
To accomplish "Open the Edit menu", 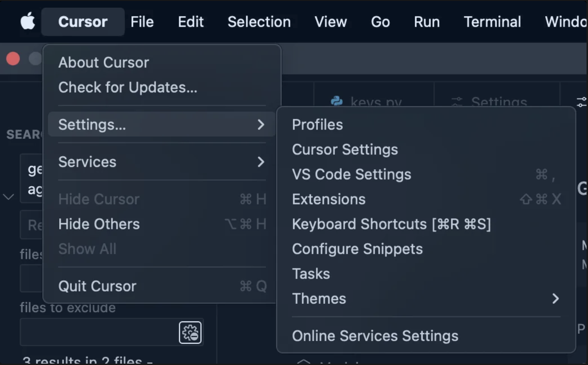I will coord(191,22).
